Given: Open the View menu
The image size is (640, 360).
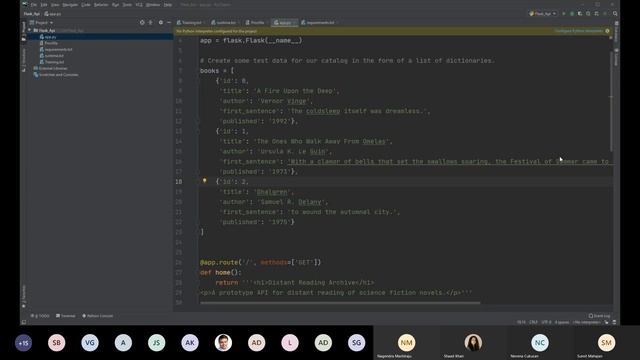Looking at the screenshot, I should pos(55,4).
